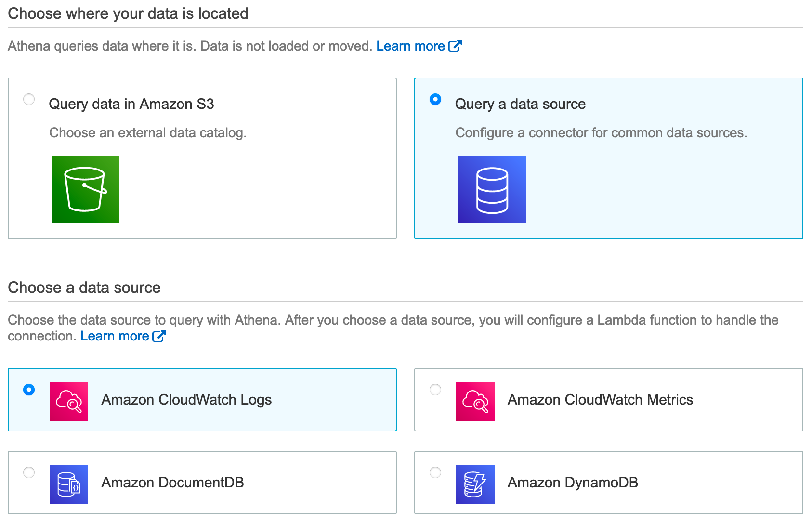
Task: Click the 'Choose a data source' heading
Action: pyautogui.click(x=84, y=288)
